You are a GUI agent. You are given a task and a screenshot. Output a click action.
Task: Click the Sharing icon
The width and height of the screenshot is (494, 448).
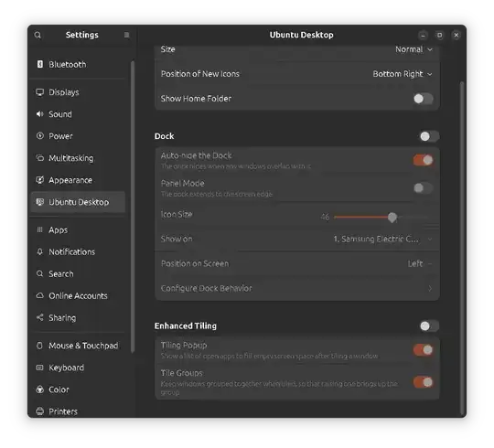point(40,317)
